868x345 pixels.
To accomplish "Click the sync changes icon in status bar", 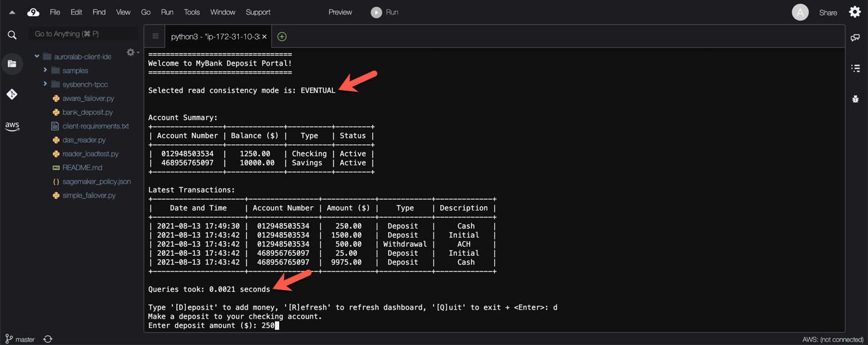I will 48,339.
